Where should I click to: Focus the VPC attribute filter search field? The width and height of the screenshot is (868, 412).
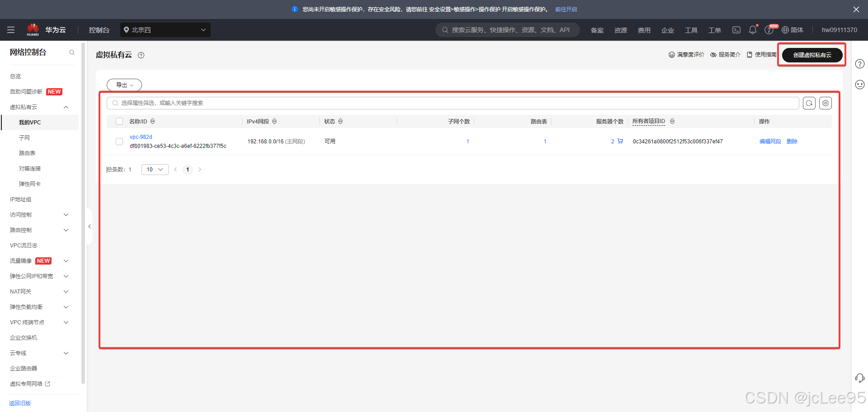(453, 103)
